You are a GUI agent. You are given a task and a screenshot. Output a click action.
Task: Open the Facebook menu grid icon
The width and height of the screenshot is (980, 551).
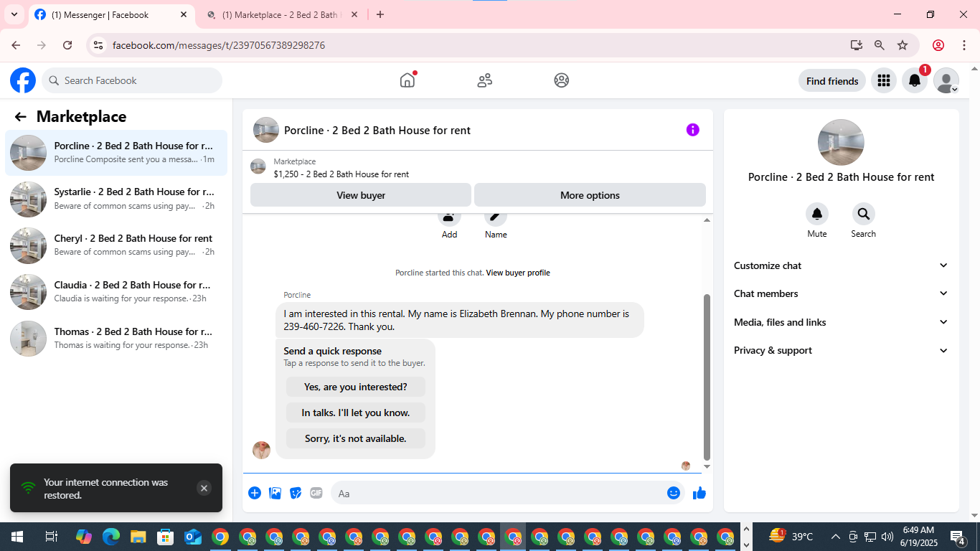point(884,81)
